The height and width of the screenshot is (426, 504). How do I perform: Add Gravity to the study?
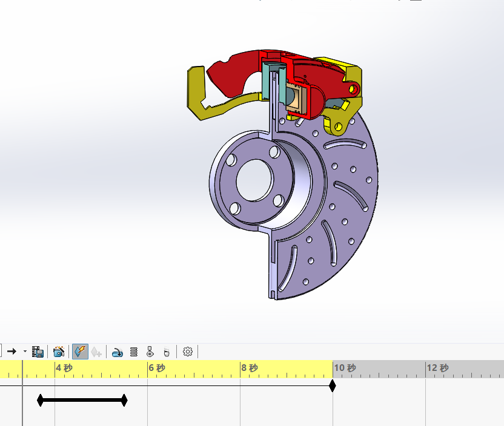click(x=167, y=352)
